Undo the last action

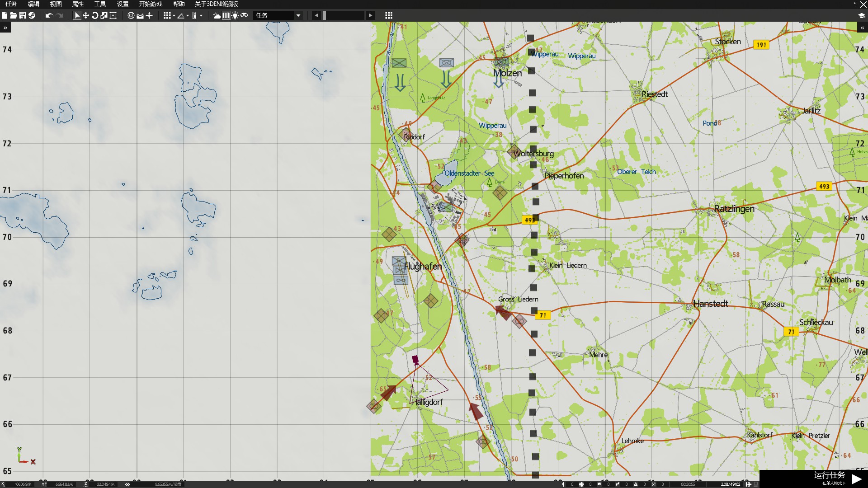click(49, 15)
